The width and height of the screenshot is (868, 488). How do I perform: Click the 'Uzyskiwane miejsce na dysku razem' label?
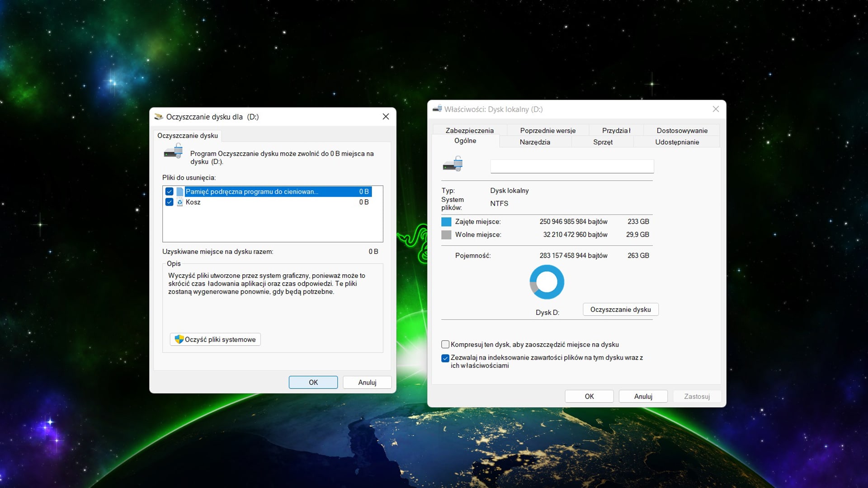point(218,251)
